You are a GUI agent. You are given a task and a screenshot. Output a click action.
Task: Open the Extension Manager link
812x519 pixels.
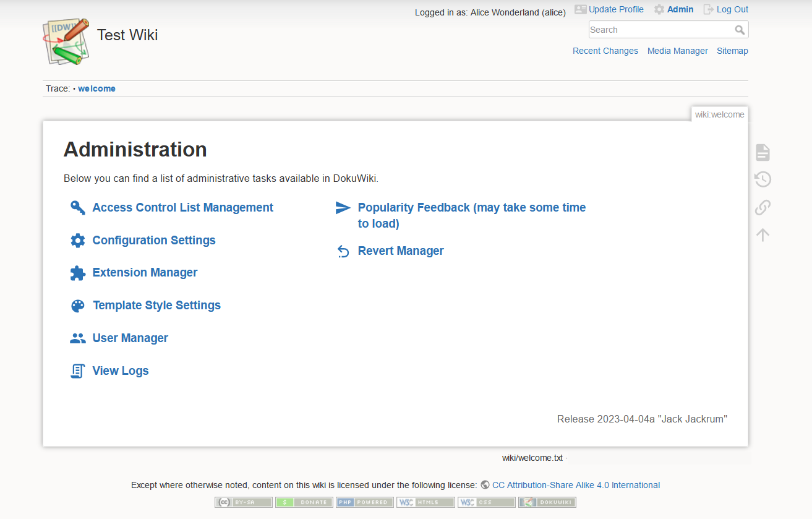tap(145, 273)
